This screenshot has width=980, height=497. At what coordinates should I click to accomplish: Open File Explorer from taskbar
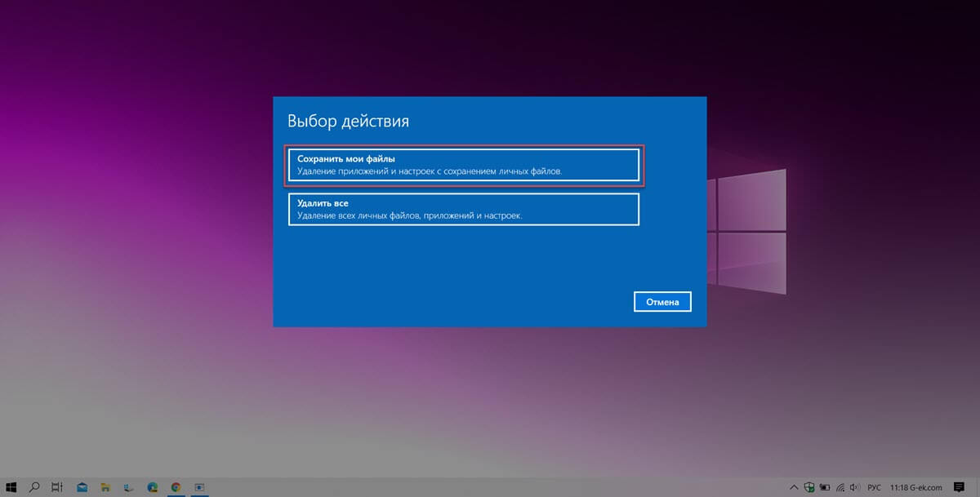pyautogui.click(x=106, y=486)
